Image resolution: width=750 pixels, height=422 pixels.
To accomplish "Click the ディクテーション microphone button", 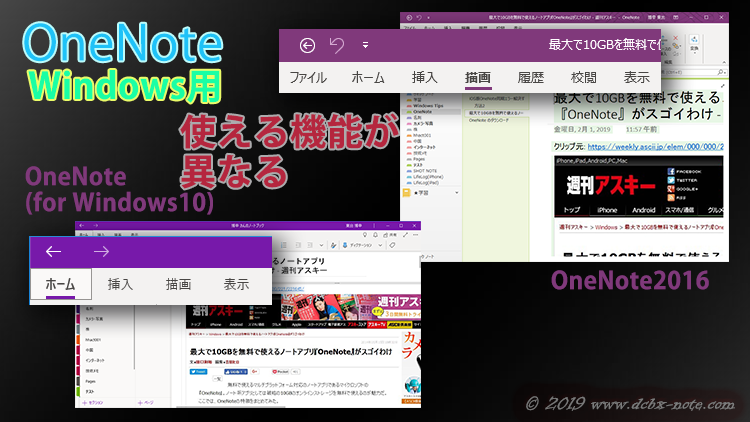I will tap(357, 245).
